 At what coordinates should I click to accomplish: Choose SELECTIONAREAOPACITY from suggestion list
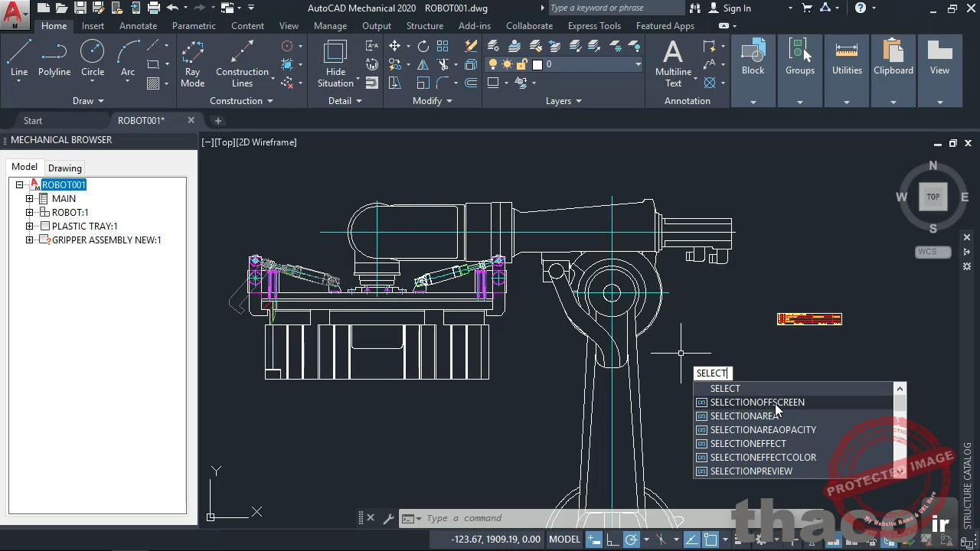click(763, 430)
